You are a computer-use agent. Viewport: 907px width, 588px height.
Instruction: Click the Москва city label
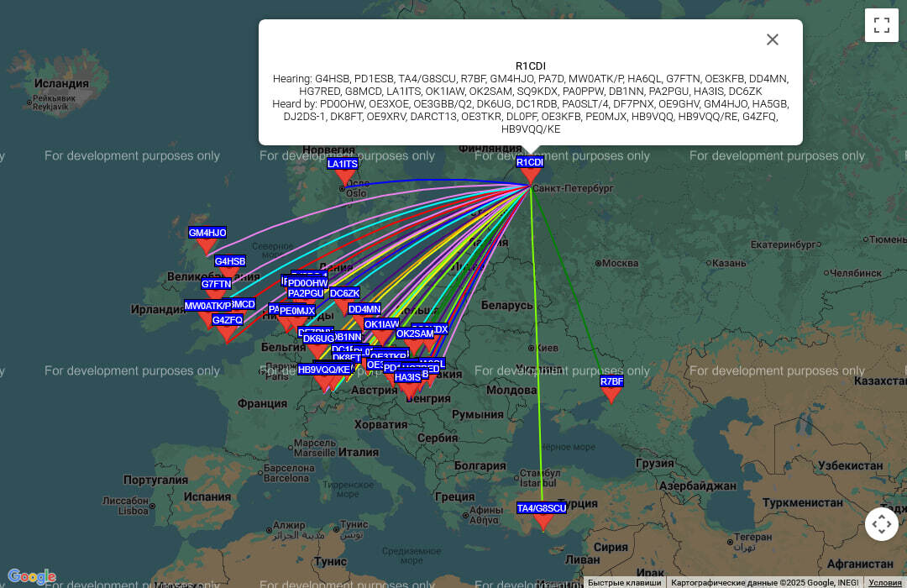[x=621, y=263]
